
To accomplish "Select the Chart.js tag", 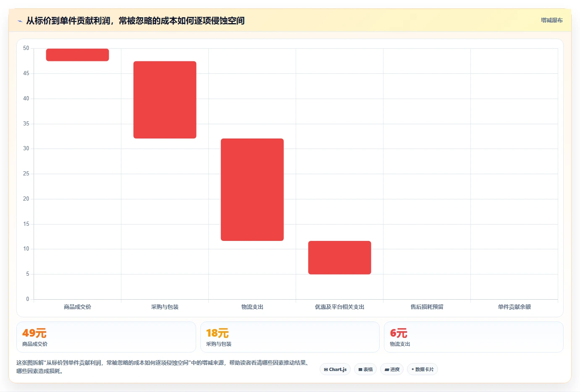I will [335, 369].
